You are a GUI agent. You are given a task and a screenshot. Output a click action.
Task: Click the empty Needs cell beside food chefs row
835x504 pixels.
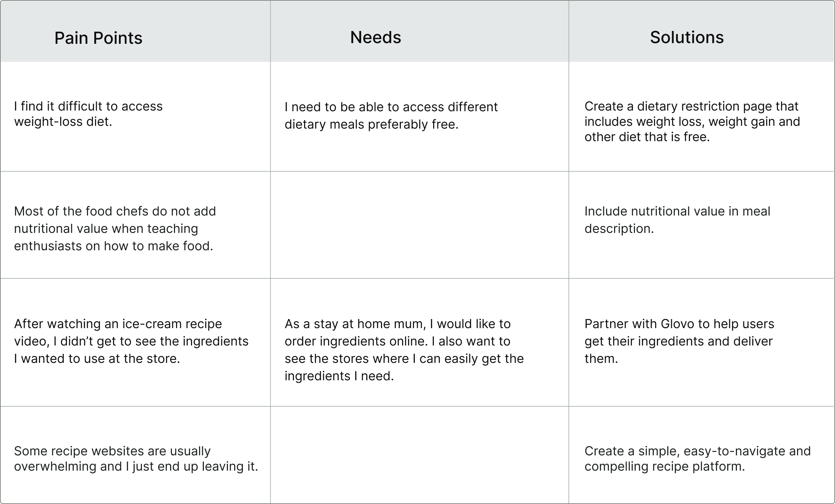click(419, 225)
